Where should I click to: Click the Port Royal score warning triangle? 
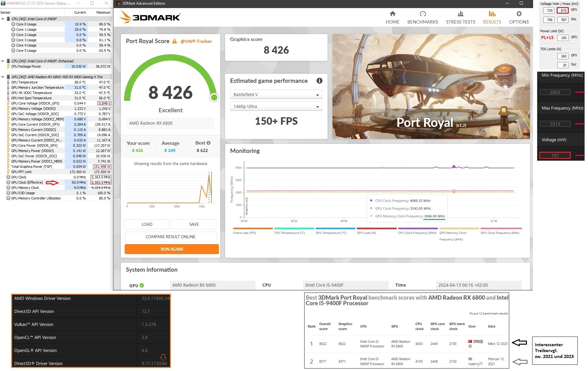coord(174,41)
